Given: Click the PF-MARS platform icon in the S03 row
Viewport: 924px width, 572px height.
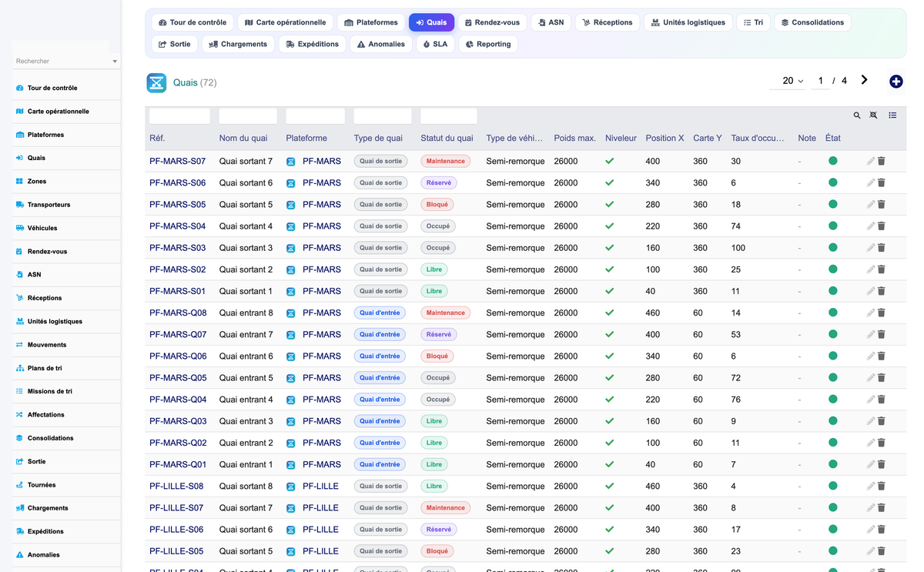Looking at the screenshot, I should [291, 248].
